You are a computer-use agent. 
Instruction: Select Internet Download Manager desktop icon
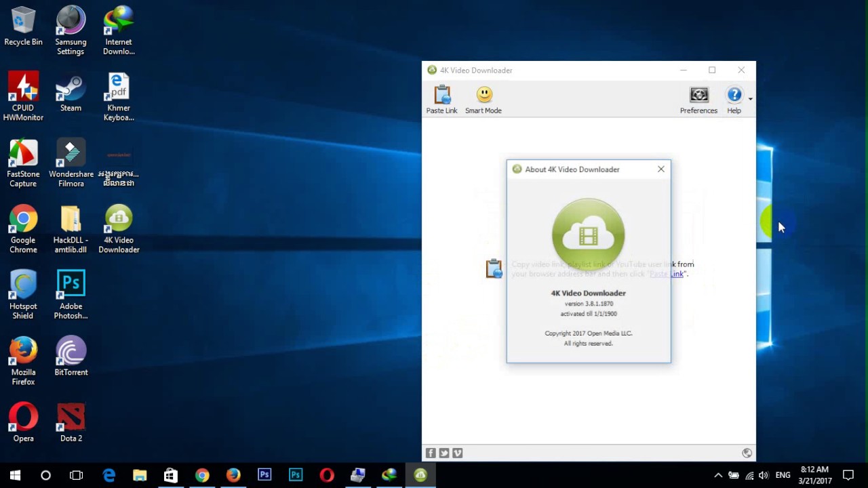click(x=119, y=31)
